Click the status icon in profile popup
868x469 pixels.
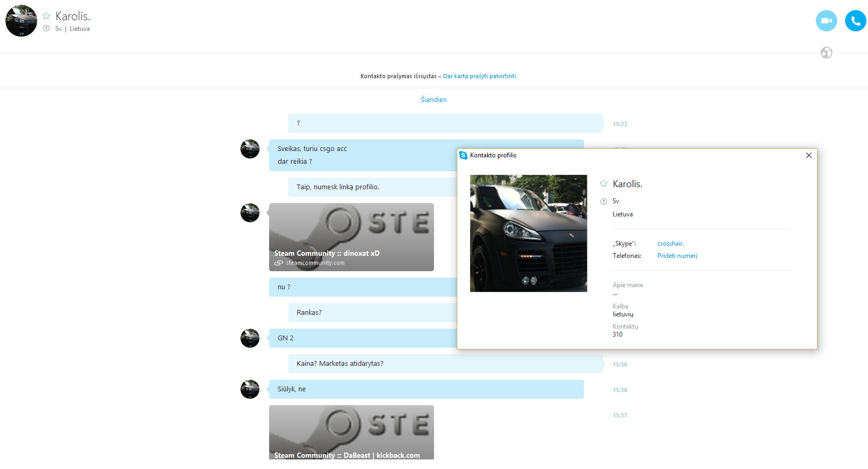[604, 202]
